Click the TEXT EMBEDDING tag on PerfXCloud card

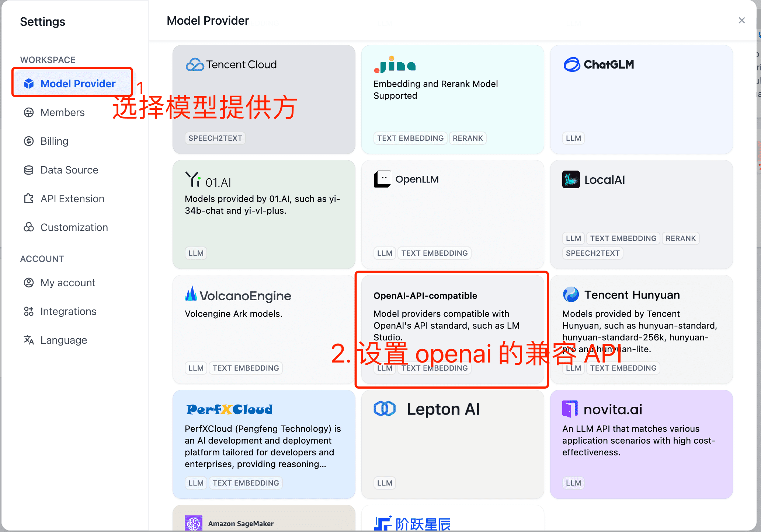[x=246, y=483]
